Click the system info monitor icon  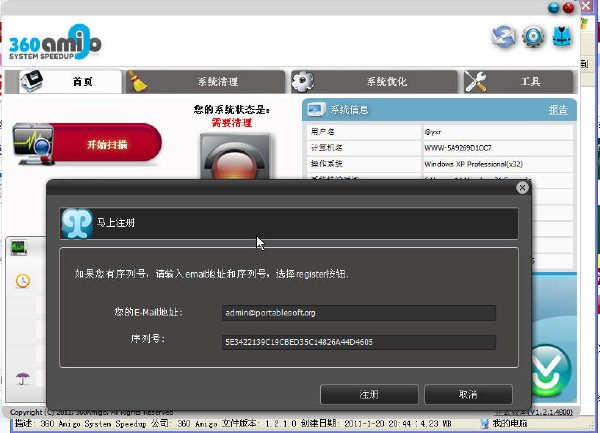316,110
